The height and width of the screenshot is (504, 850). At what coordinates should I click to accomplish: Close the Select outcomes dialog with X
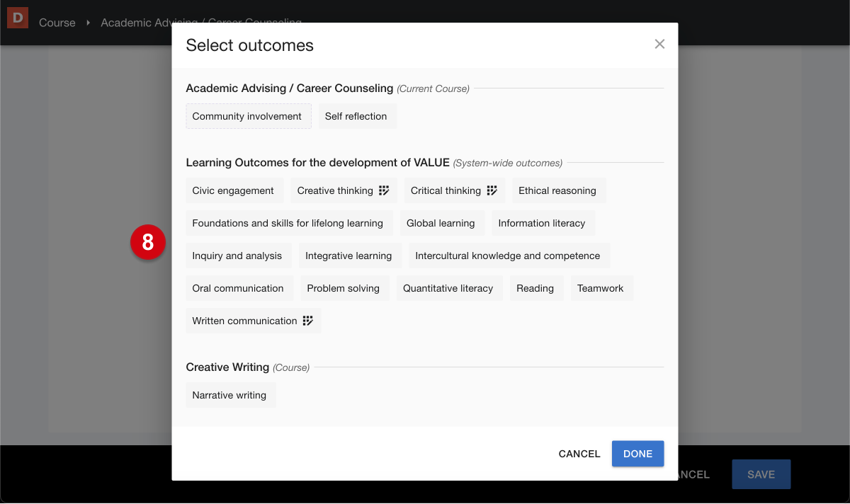coord(659,44)
